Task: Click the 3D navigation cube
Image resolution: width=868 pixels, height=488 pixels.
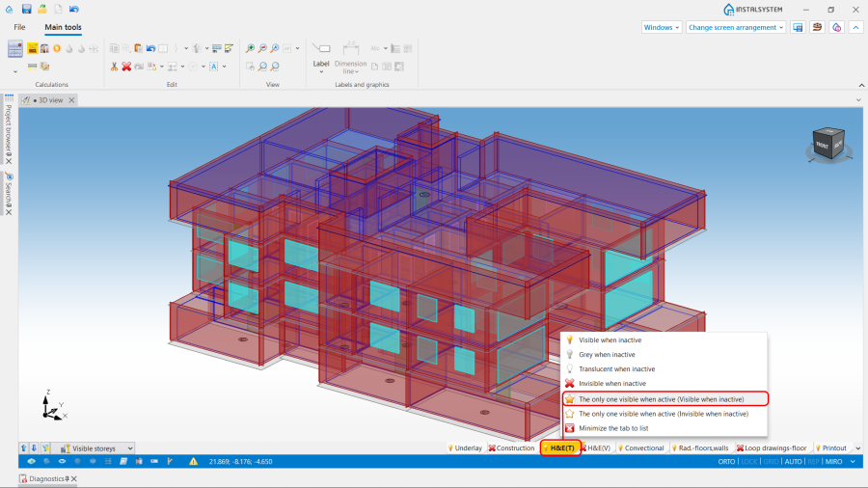Action: click(827, 143)
